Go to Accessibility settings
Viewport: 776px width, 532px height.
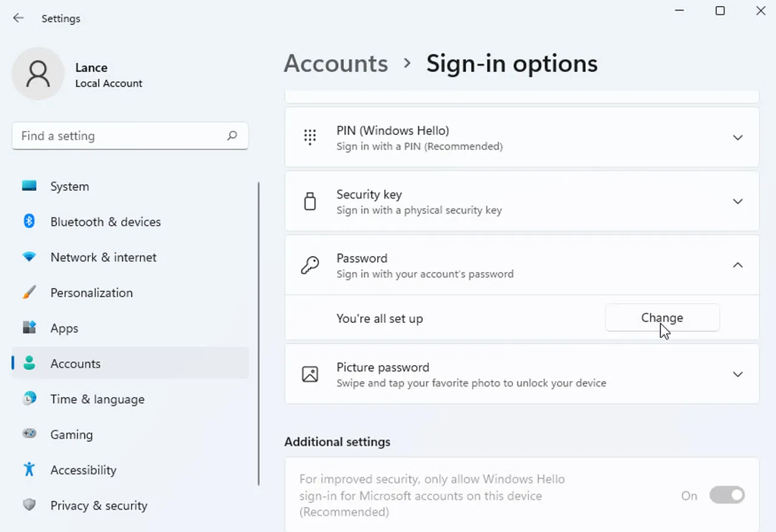click(x=130, y=470)
